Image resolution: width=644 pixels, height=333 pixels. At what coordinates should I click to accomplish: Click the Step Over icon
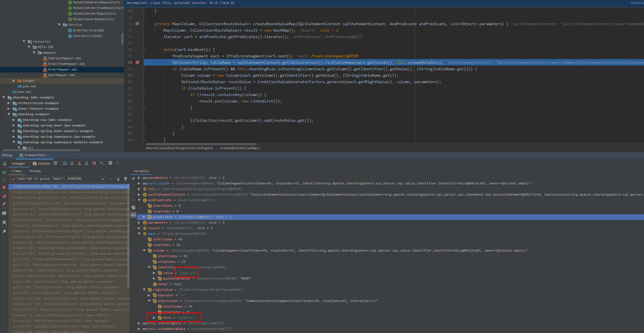click(65, 163)
